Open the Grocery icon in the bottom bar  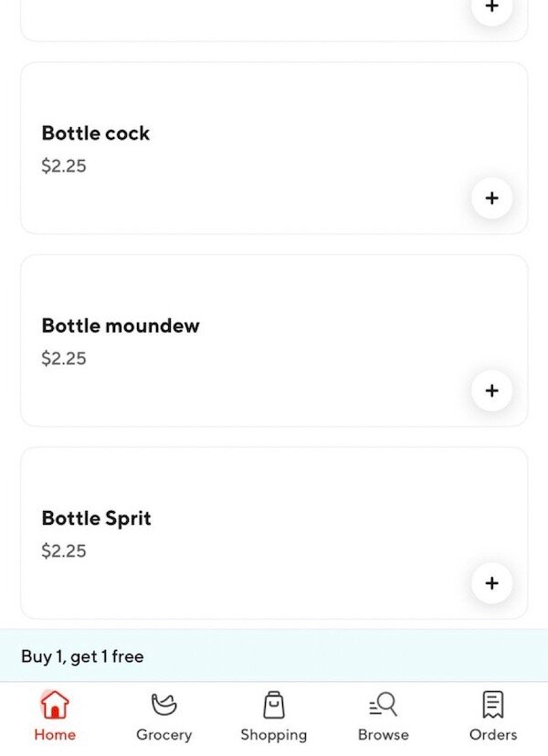click(x=163, y=705)
